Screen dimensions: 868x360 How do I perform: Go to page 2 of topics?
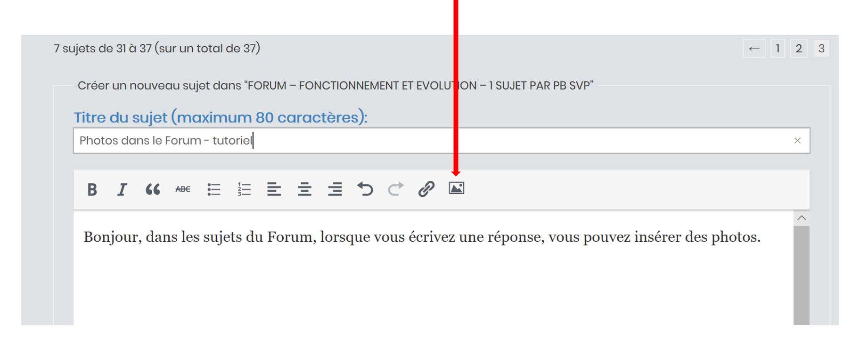point(799,49)
